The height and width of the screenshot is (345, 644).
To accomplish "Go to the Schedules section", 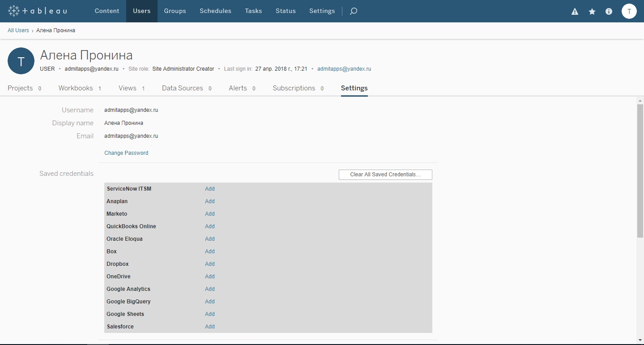I will (215, 11).
